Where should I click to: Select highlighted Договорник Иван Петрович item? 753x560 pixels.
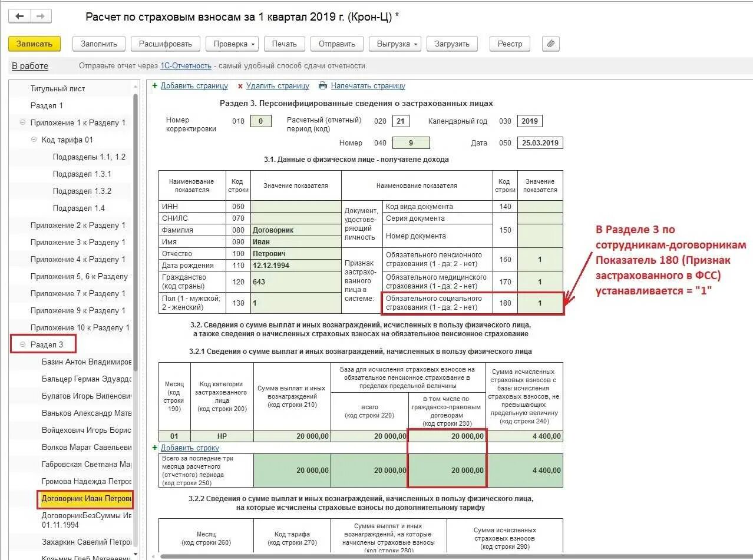pyautogui.click(x=85, y=499)
